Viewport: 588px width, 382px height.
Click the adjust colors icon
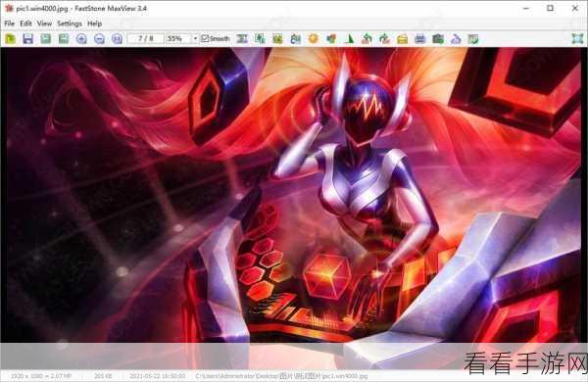tap(331, 38)
